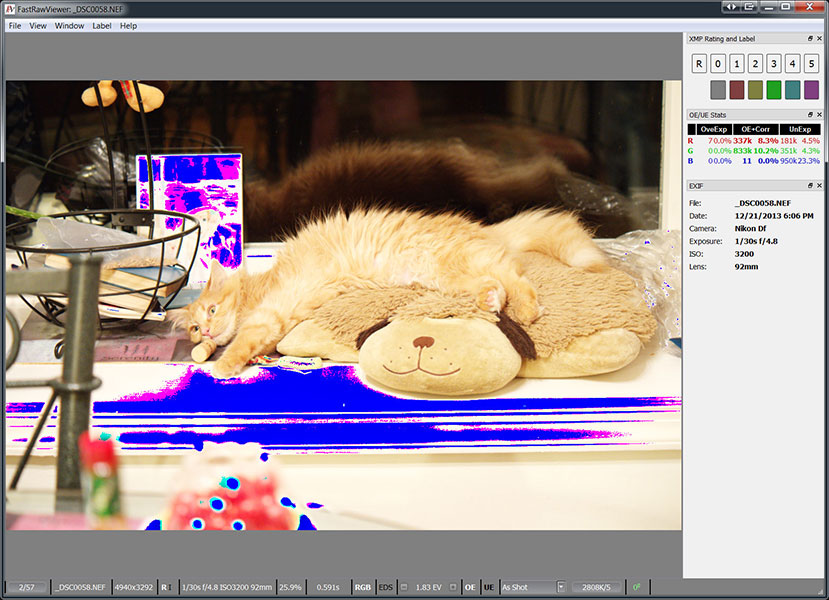
Task: Toggle the UE underexposure indicator
Action: [x=490, y=587]
